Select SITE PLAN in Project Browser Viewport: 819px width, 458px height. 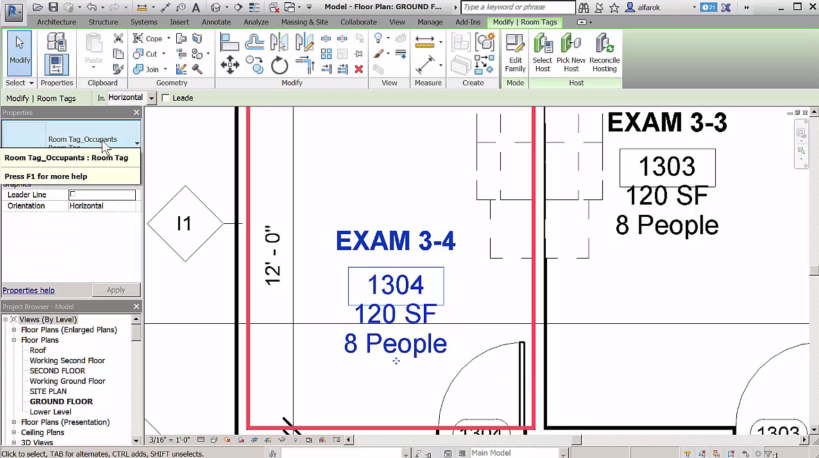[48, 391]
